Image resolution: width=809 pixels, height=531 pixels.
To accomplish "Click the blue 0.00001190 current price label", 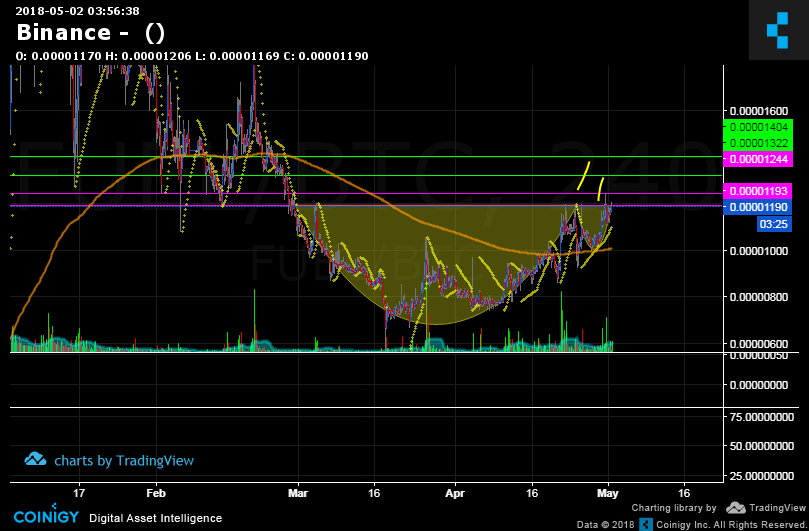I will 759,207.
